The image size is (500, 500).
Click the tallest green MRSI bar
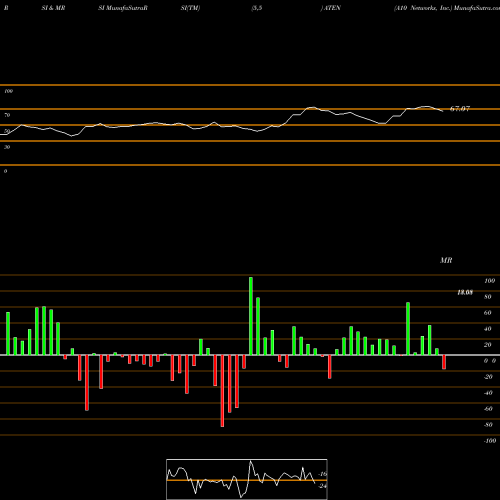(x=251, y=316)
